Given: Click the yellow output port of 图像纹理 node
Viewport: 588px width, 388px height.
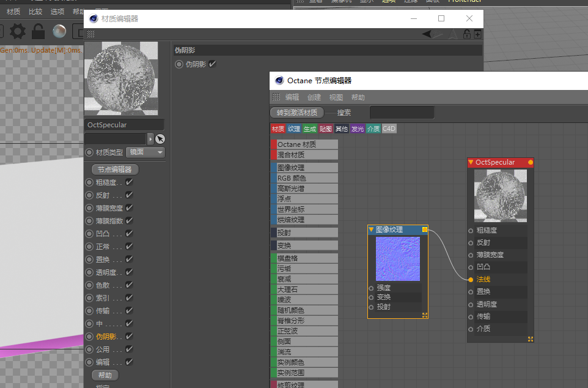Looking at the screenshot, I should pos(425,229).
